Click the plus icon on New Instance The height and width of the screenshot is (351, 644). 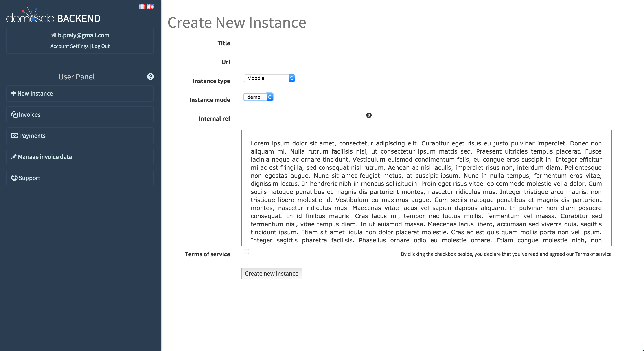coord(13,93)
